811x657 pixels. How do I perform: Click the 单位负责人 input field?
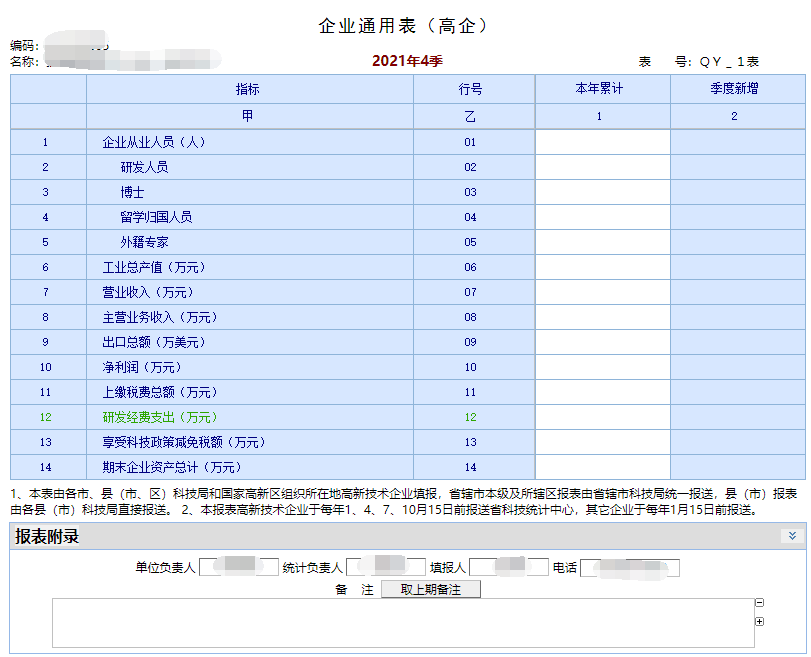[239, 567]
